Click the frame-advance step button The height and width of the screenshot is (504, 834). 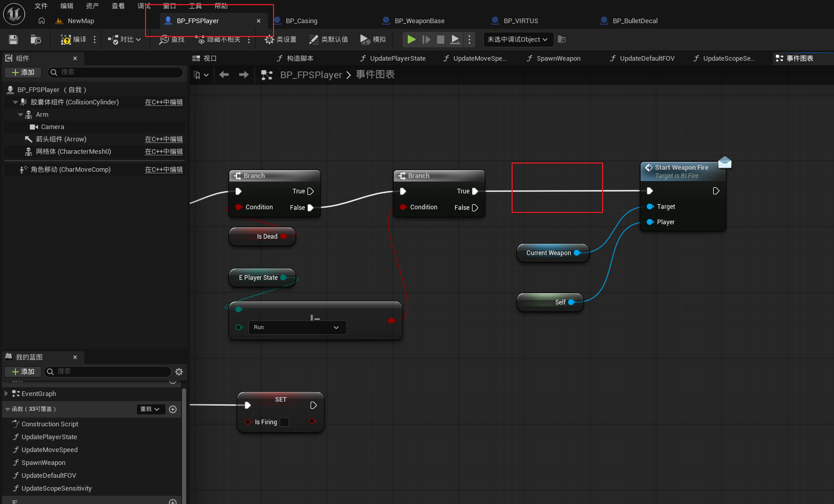point(426,40)
